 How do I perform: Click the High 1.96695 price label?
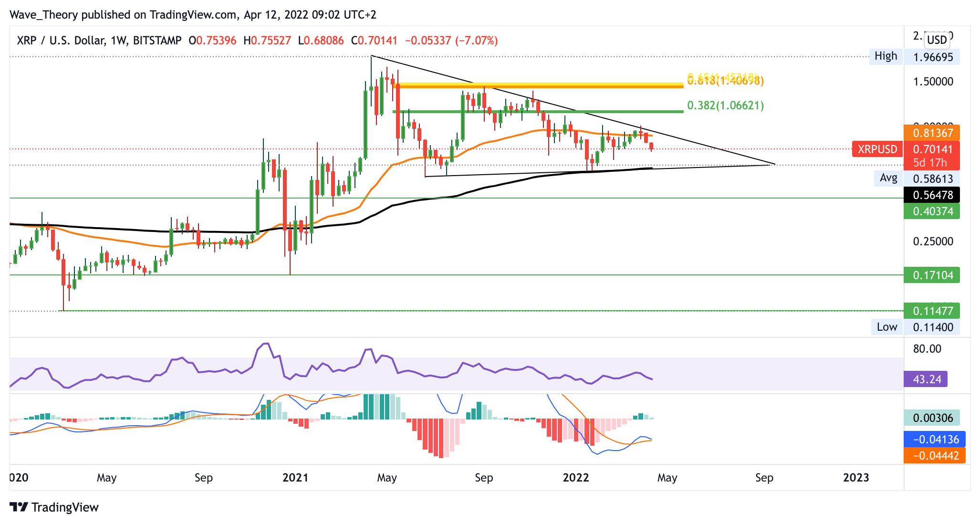tap(932, 57)
